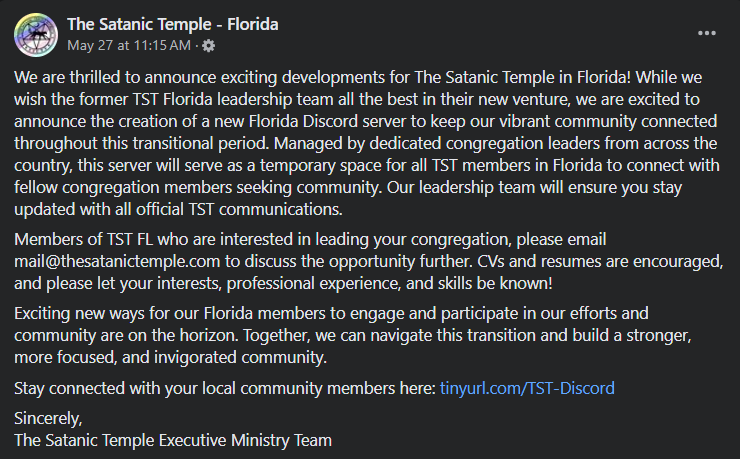Click the phrase "more focused, and invigorated community"
Screen dimensions: 740x459
(170, 358)
